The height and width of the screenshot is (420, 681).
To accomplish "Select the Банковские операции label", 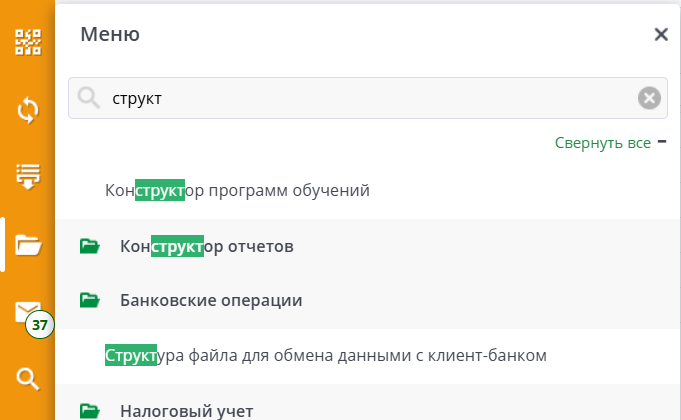I will [x=211, y=300].
